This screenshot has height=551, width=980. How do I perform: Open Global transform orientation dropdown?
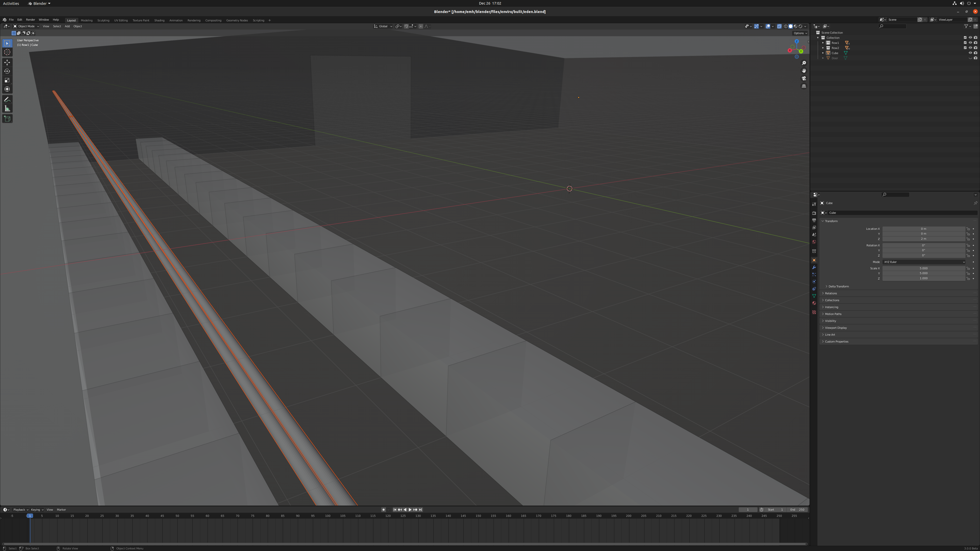pyautogui.click(x=383, y=26)
